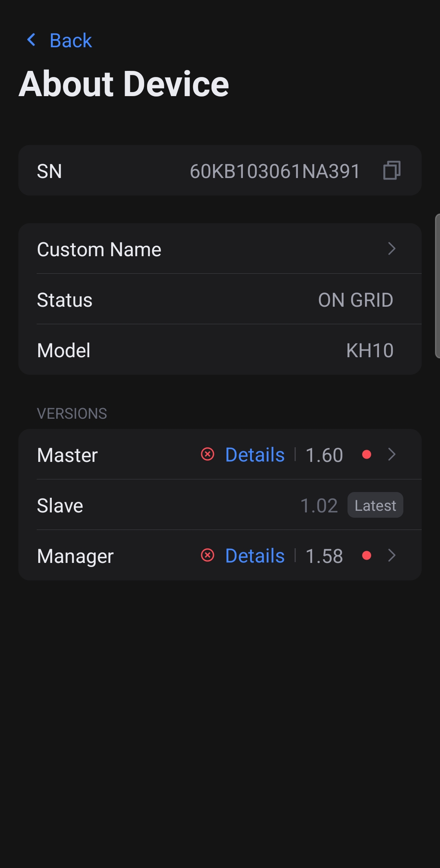Screen dimensions: 440x868
Task: Tap the KH10 model value
Action: pyautogui.click(x=370, y=350)
